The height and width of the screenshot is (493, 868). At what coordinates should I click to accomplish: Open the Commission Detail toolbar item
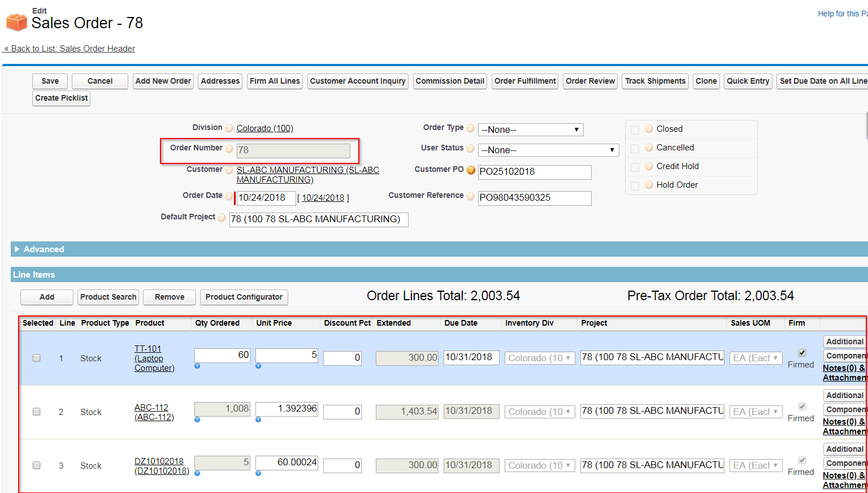450,81
